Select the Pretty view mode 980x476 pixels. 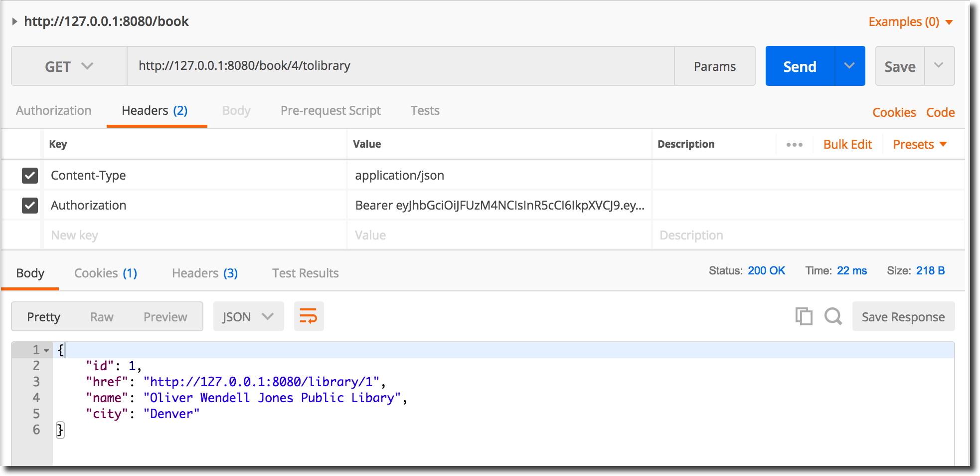point(44,317)
